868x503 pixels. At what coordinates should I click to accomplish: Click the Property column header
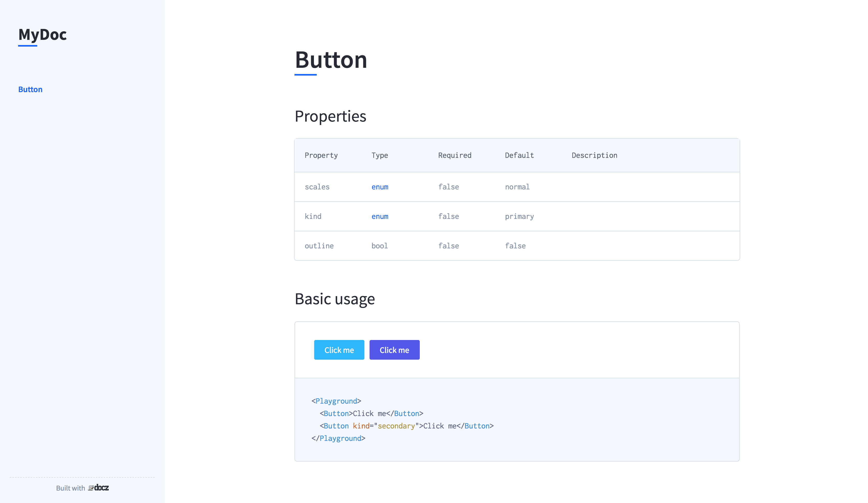[x=321, y=155]
